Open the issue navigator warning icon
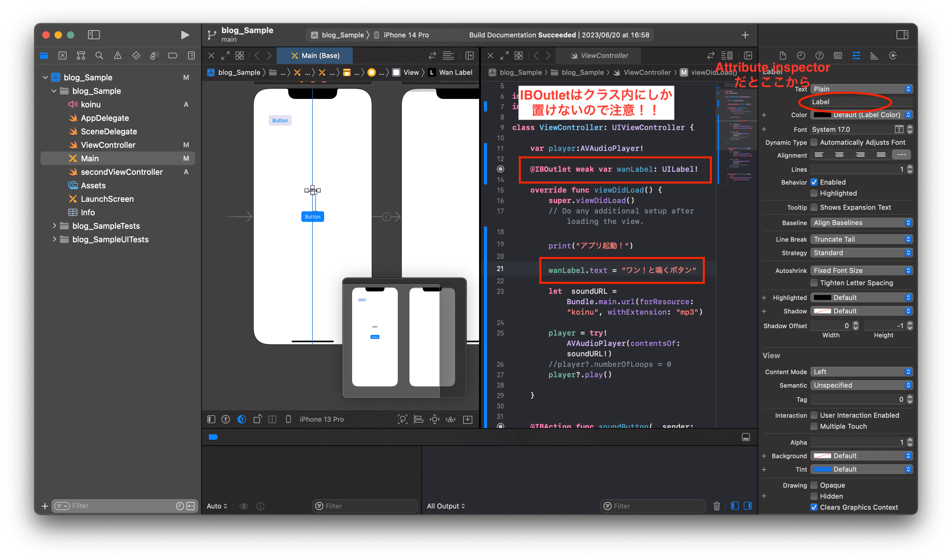The width and height of the screenshot is (952, 560). coord(118,56)
